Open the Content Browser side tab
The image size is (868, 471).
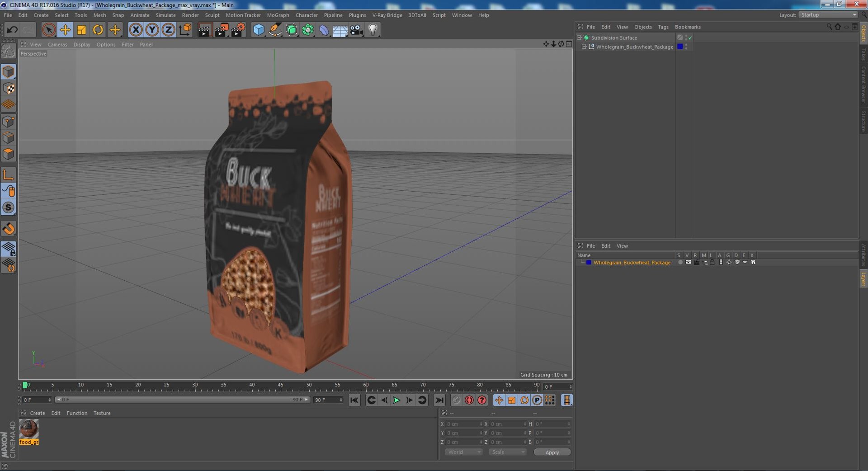click(863, 85)
